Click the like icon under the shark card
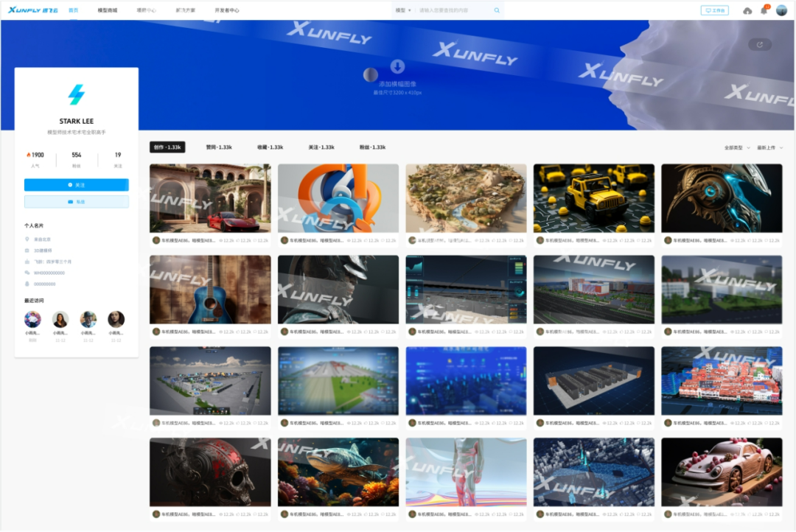The height and width of the screenshot is (532, 796). point(366,514)
